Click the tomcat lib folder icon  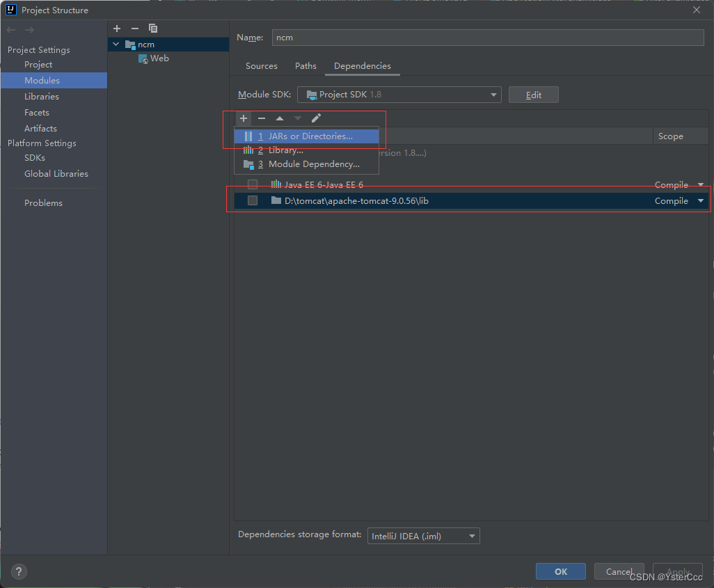coord(276,200)
